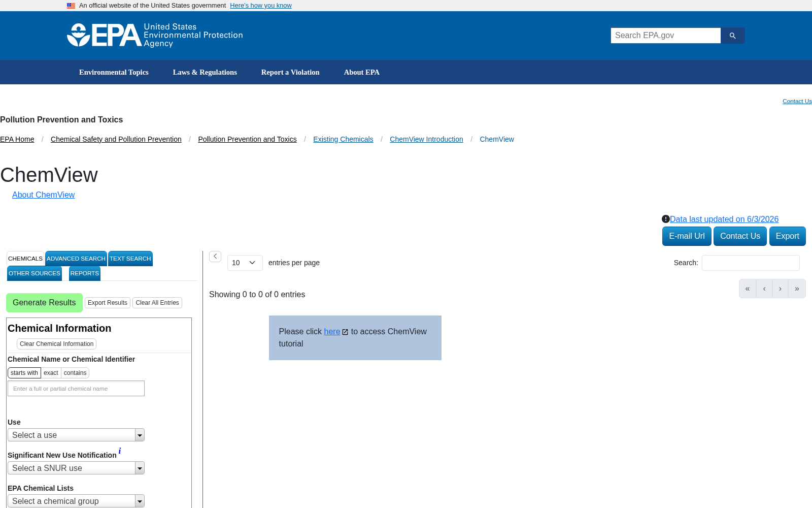Screen dimensions: 812x508
Task: Click the Clear All Entries button
Action: [x=157, y=303]
